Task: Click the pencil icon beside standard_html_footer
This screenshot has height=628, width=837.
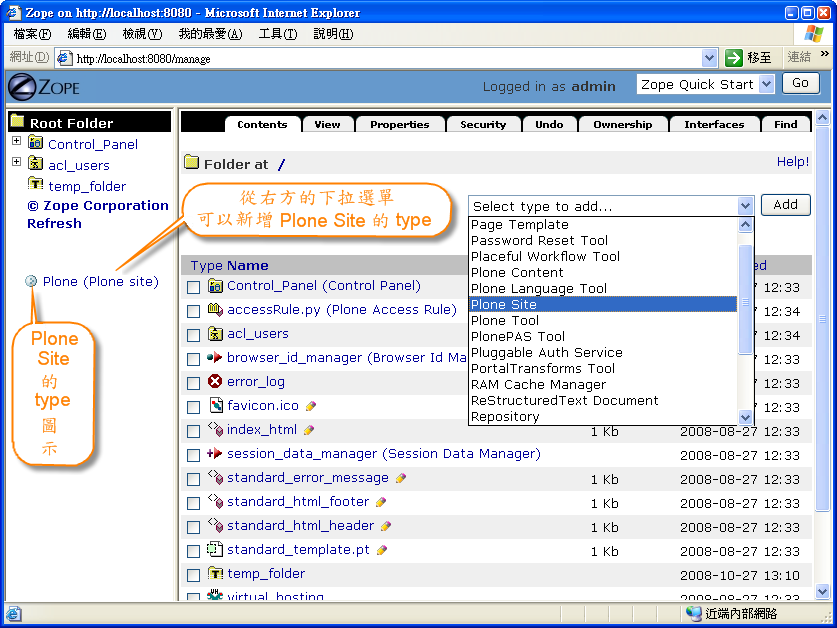Action: [x=381, y=502]
